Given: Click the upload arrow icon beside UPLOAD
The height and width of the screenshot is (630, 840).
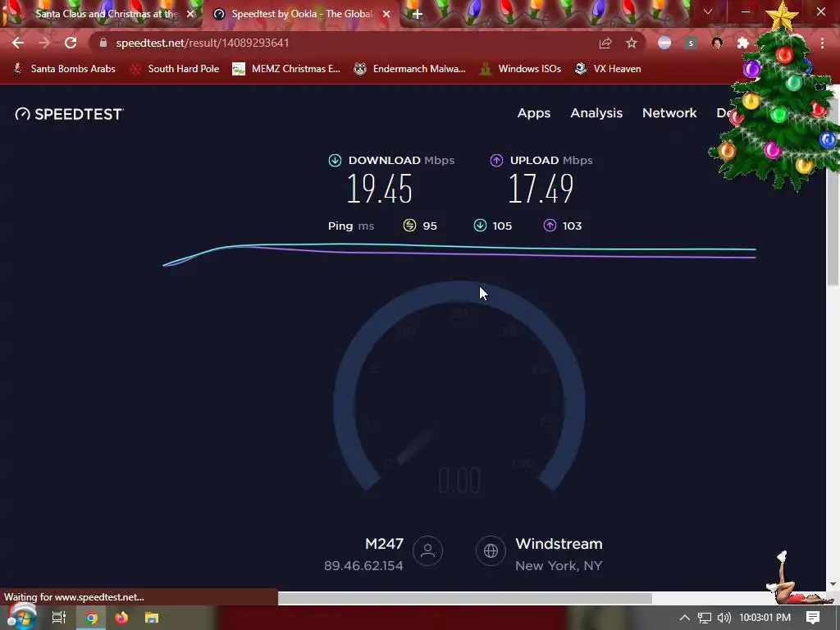Looking at the screenshot, I should [496, 160].
